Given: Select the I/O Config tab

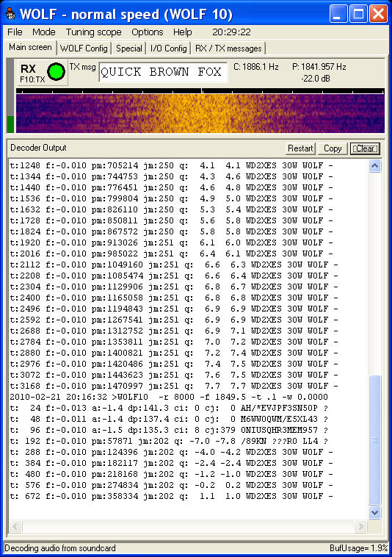Looking at the screenshot, I should point(169,48).
